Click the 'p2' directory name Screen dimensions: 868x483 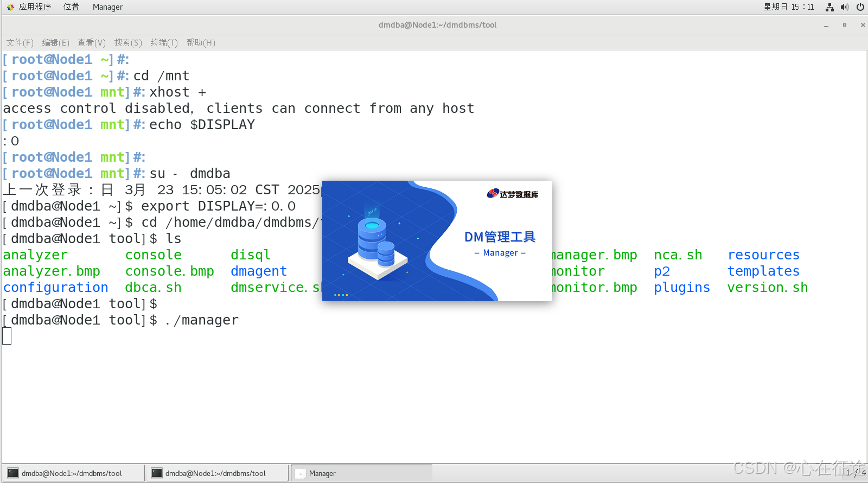tap(662, 271)
